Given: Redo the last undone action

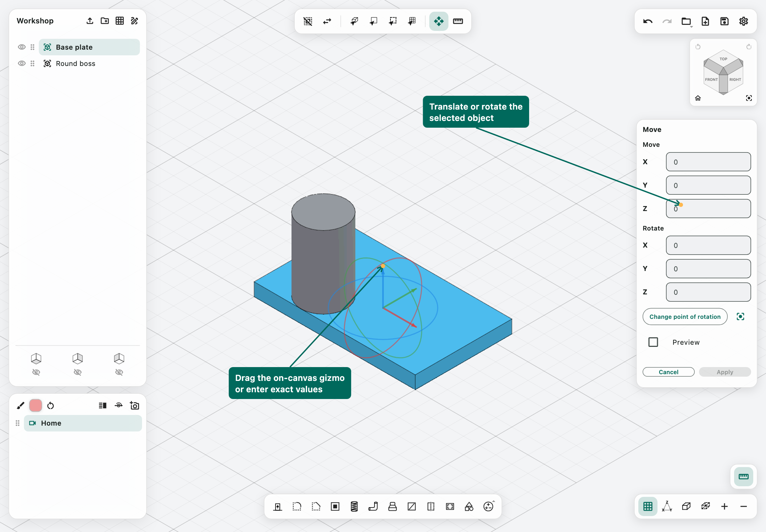Looking at the screenshot, I should [x=667, y=21].
